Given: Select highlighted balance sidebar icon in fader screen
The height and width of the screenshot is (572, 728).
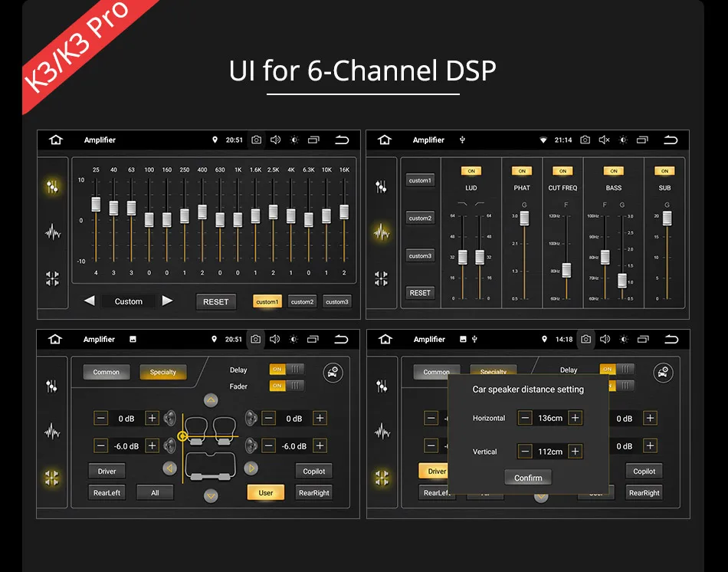Looking at the screenshot, I should 52,478.
